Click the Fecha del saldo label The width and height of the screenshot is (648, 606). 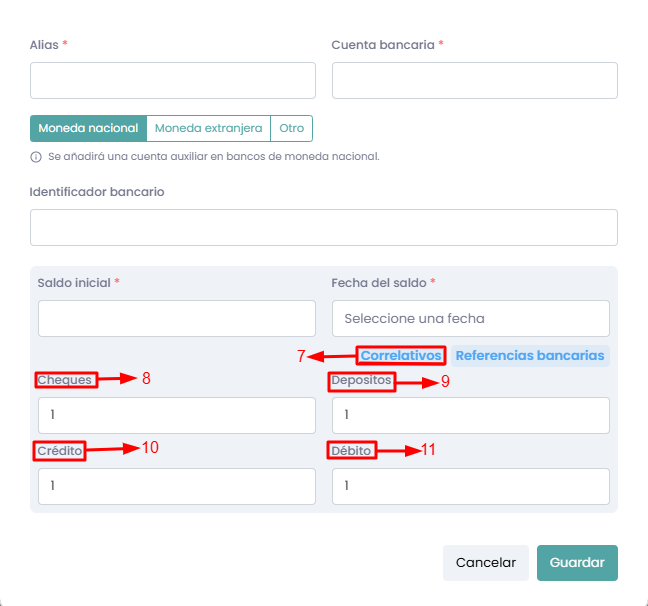(379, 283)
